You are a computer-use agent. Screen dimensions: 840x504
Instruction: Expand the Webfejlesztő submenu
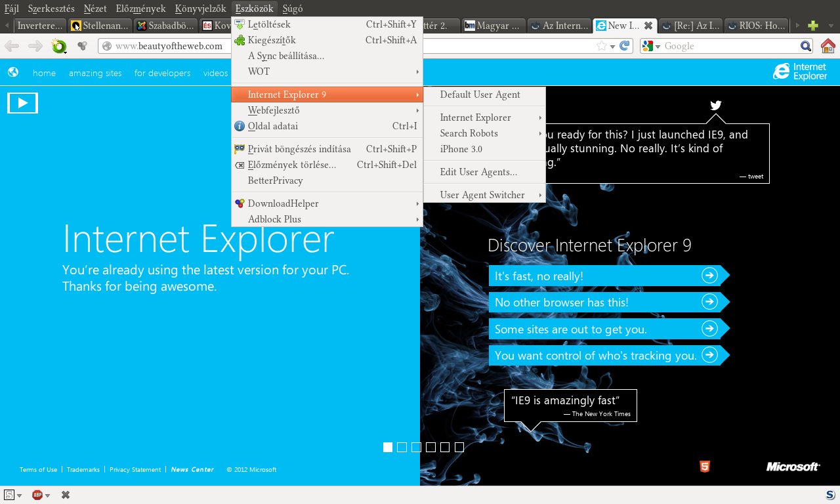(x=327, y=110)
